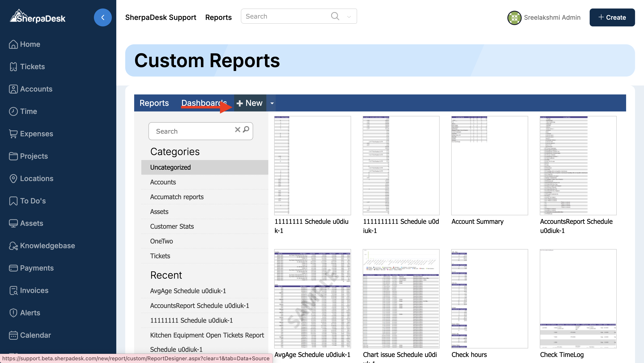Click the magnifier in the top search bar
The width and height of the screenshot is (644, 363).
335,16
